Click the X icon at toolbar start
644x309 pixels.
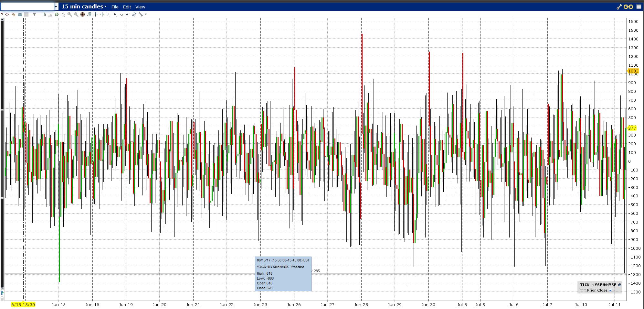click(2, 14)
